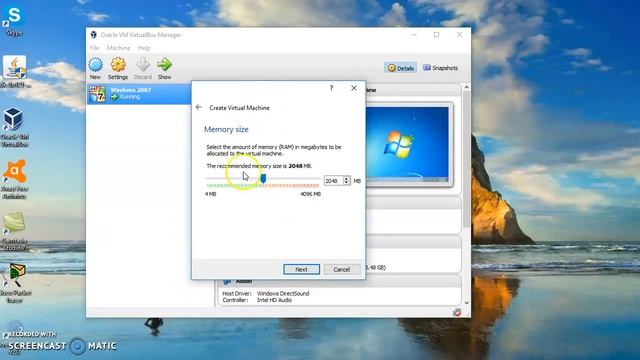The width and height of the screenshot is (640, 360).
Task: Open the Cisco Packet Tracer desktop shortcut
Action: 15,283
